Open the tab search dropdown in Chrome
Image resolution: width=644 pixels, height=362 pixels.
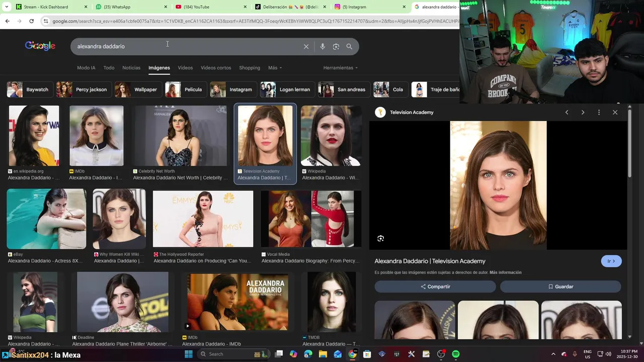click(x=7, y=7)
